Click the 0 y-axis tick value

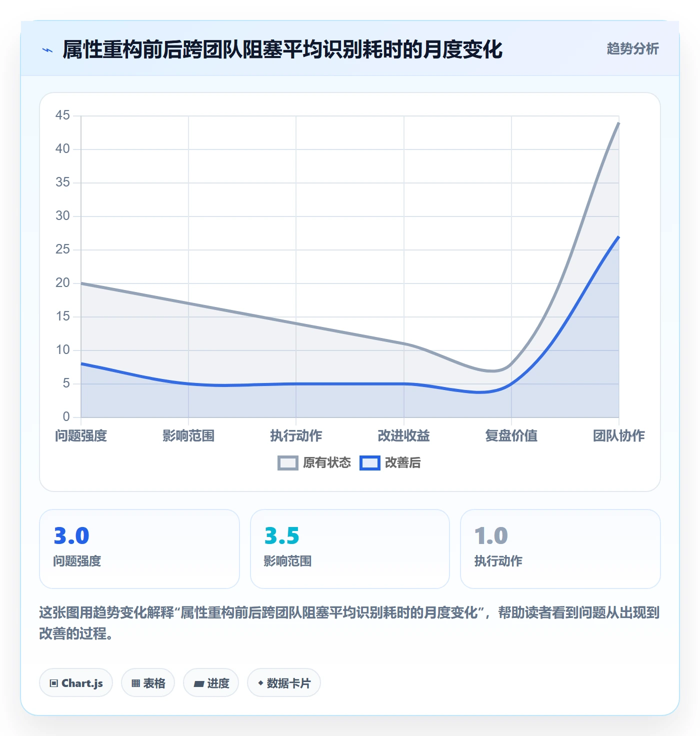(66, 417)
